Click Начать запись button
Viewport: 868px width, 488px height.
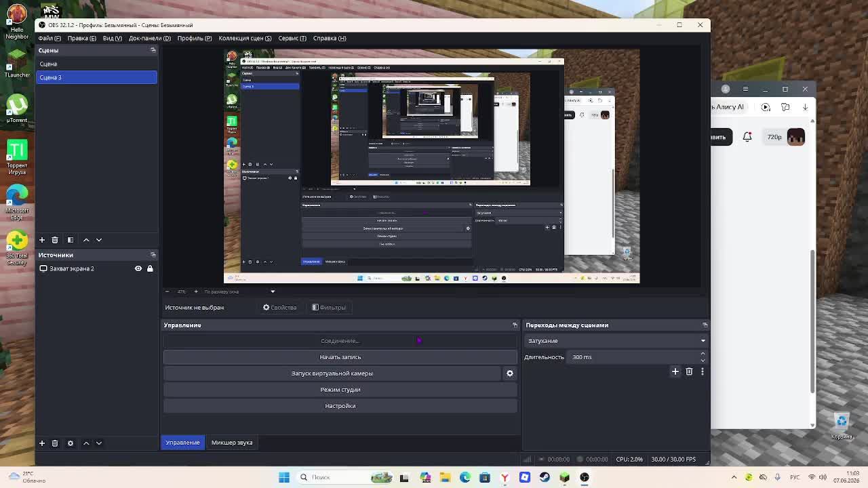tap(340, 357)
